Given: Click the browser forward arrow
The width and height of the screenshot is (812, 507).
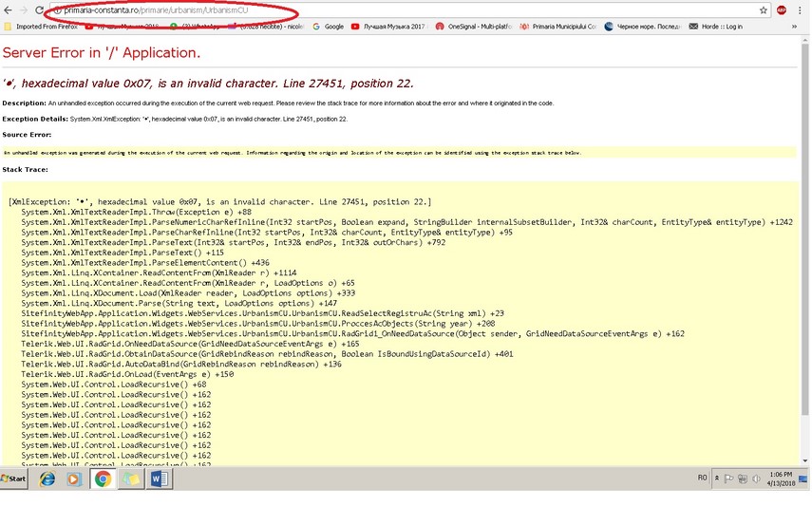Looking at the screenshot, I should coord(24,9).
